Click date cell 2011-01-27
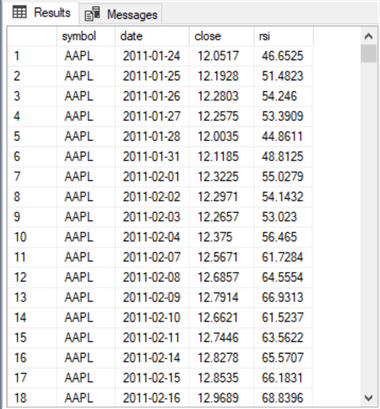The image size is (380, 409). (152, 116)
